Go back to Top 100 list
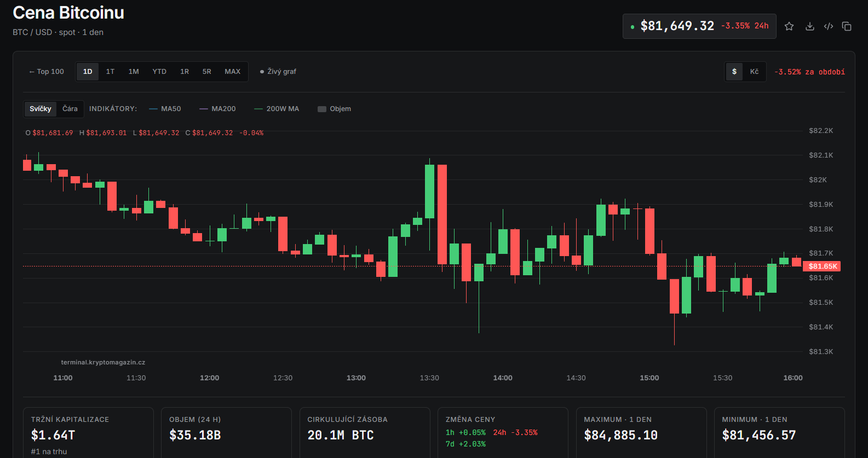The image size is (868, 458). pos(47,72)
